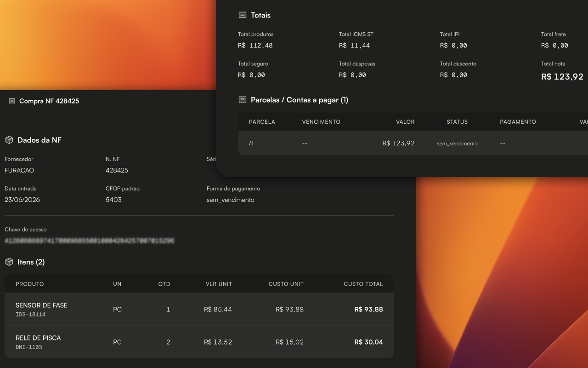The height and width of the screenshot is (368, 588).
Task: Select the entry date 23/06/2026
Action: pos(22,200)
